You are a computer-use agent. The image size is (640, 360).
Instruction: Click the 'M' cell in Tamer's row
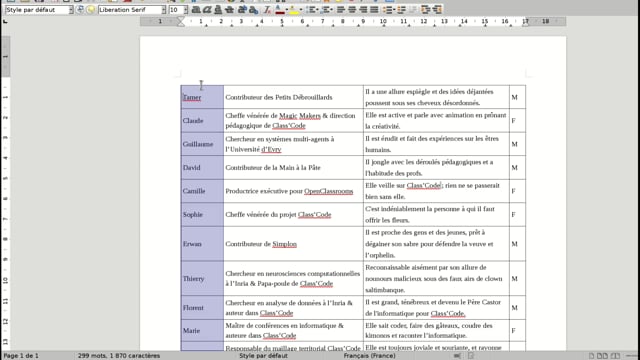(x=517, y=97)
